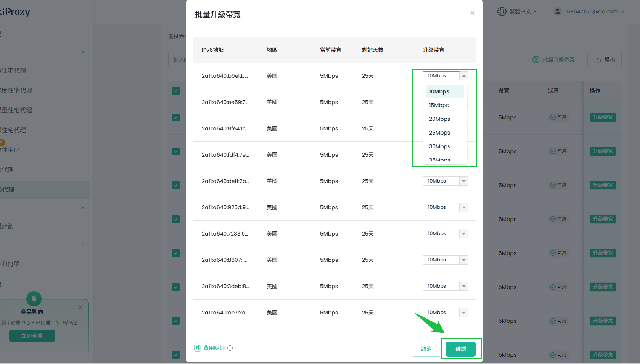Dismiss the 產品動向 card with its X
Screen dimensions: 640x364
coord(80,307)
